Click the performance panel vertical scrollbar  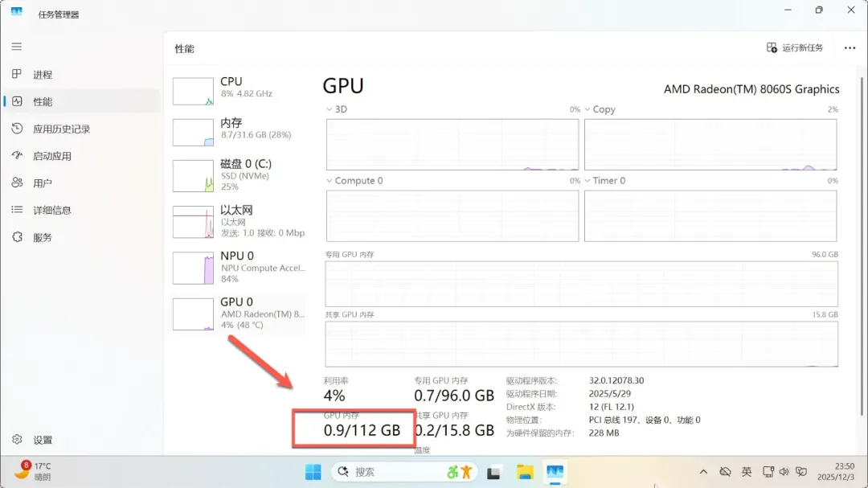(x=862, y=247)
